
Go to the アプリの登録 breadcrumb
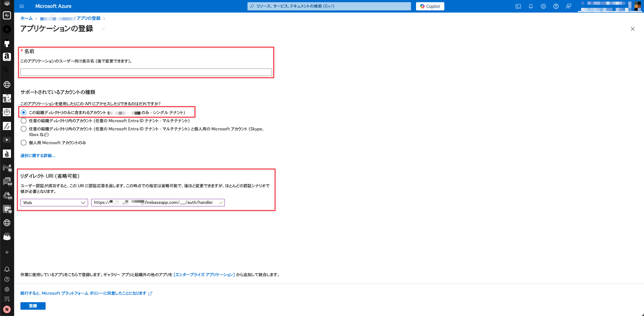click(x=89, y=18)
